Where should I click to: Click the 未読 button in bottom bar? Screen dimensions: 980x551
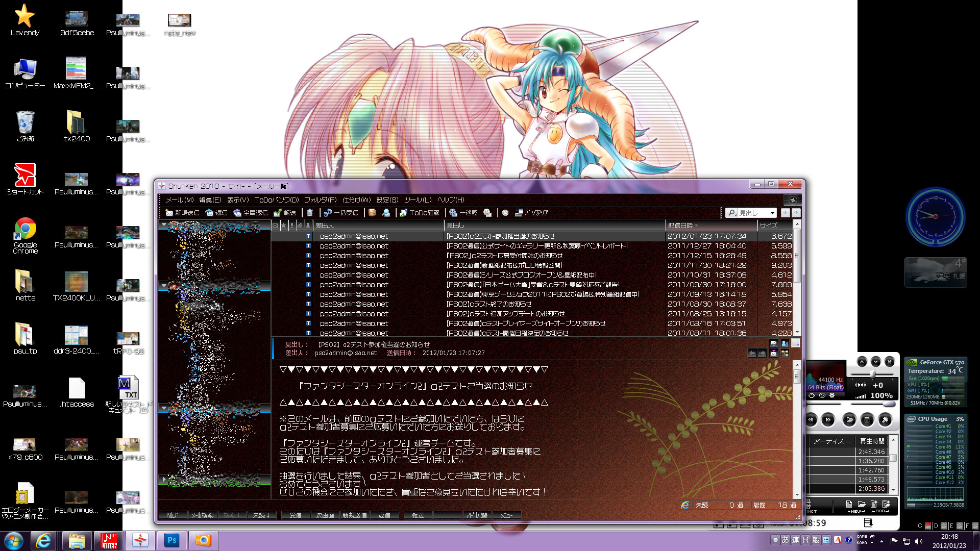261,515
